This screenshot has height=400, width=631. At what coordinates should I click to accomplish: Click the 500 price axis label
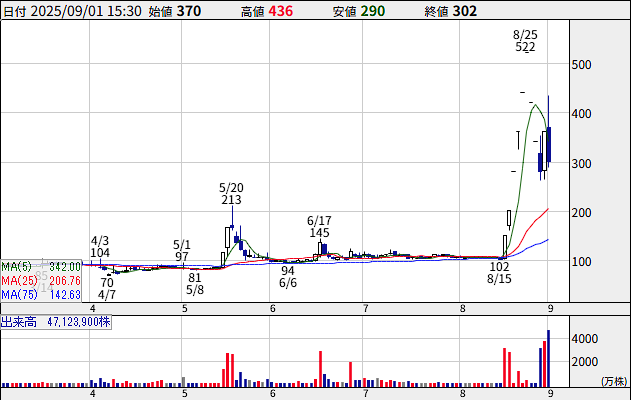582,65
